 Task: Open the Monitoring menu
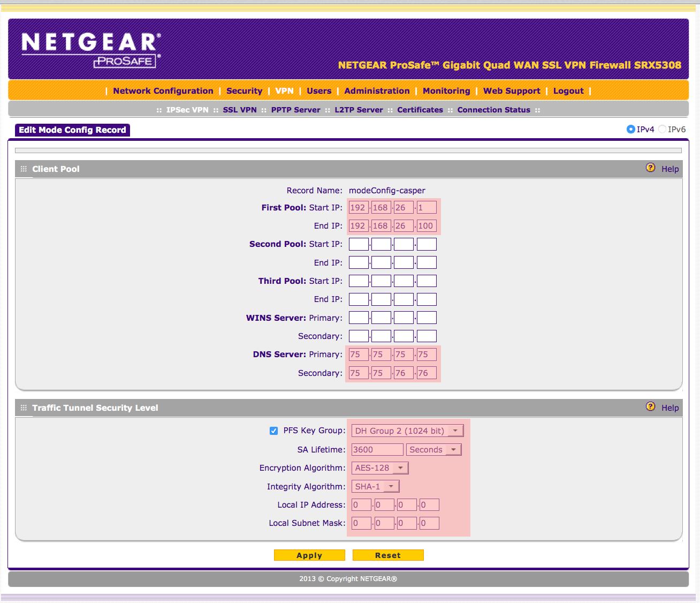(446, 91)
